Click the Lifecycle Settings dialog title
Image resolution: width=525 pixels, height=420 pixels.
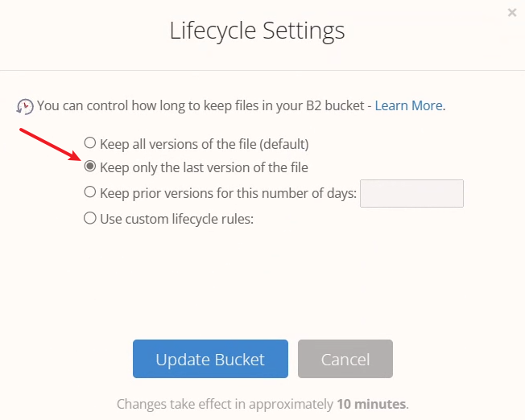click(x=257, y=31)
